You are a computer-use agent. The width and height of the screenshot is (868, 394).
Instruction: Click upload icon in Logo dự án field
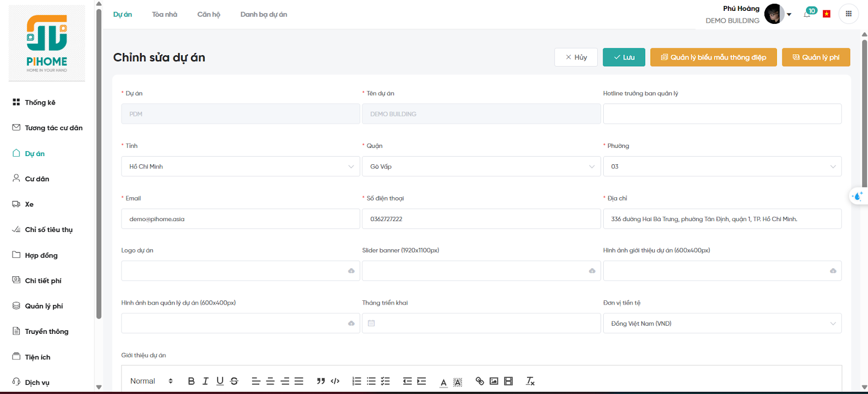[351, 271]
